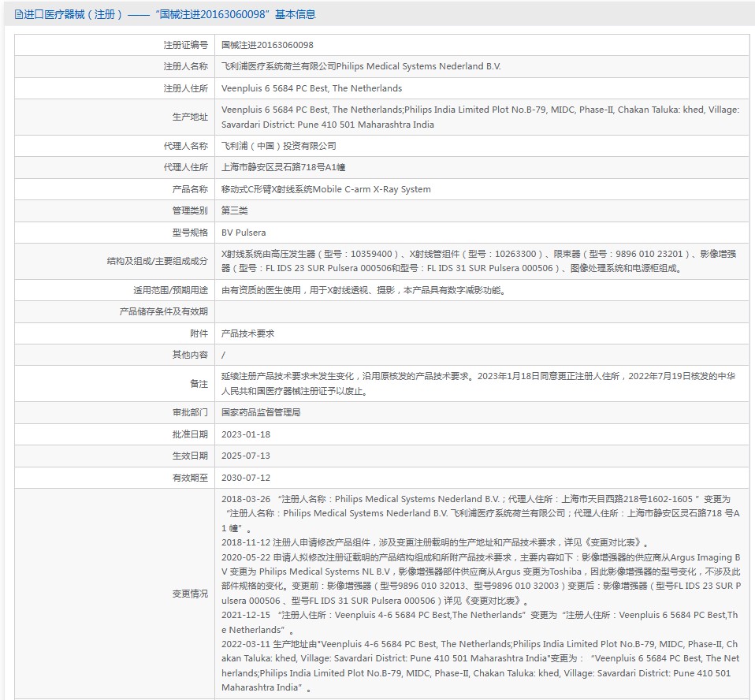
Task: Select the intended use text 由有资质的医生使用
Action: 363,290
